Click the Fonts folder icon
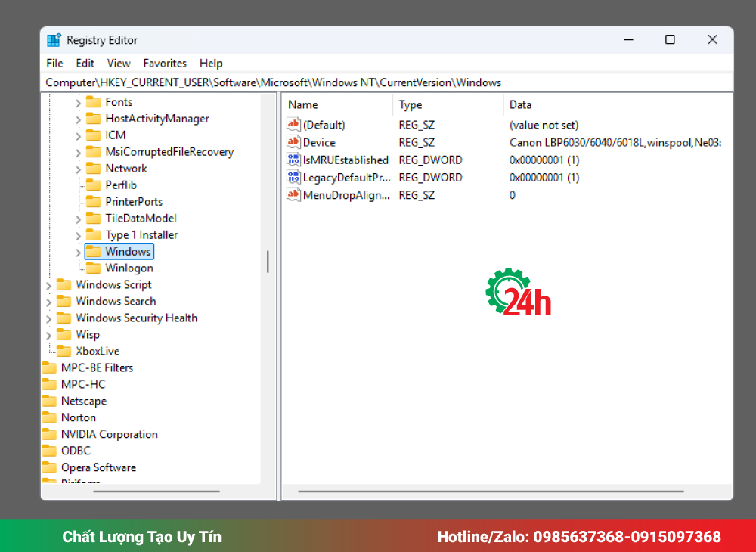 click(x=93, y=102)
